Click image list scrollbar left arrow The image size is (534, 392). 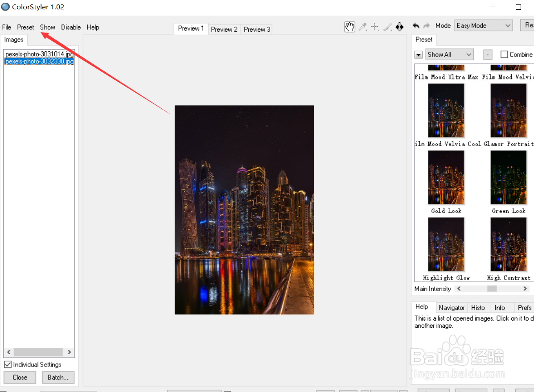tap(9, 352)
